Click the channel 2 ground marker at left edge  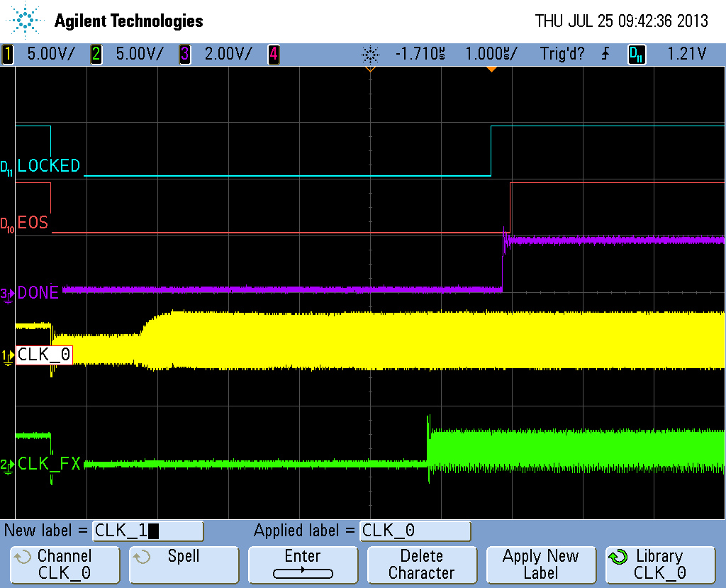[x=8, y=466]
